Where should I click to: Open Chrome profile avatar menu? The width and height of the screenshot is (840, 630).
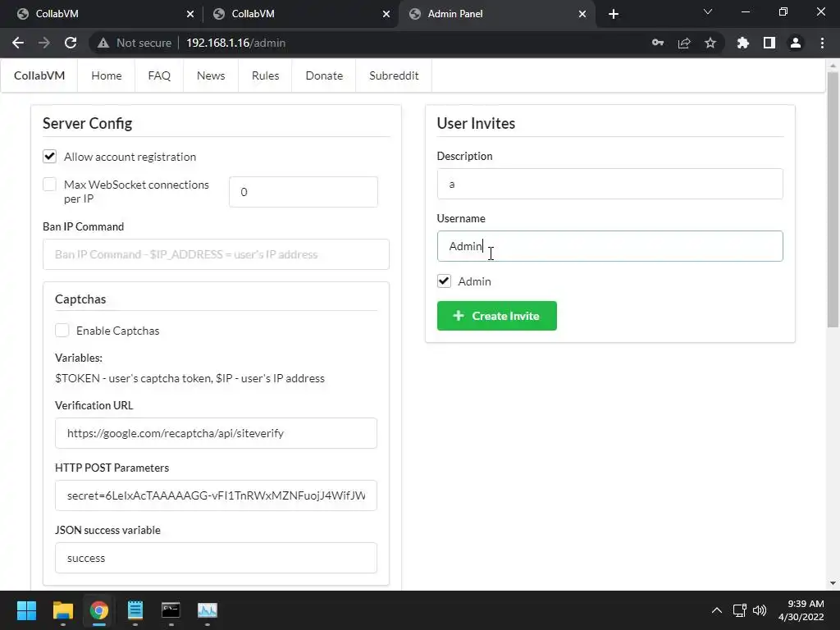point(796,43)
